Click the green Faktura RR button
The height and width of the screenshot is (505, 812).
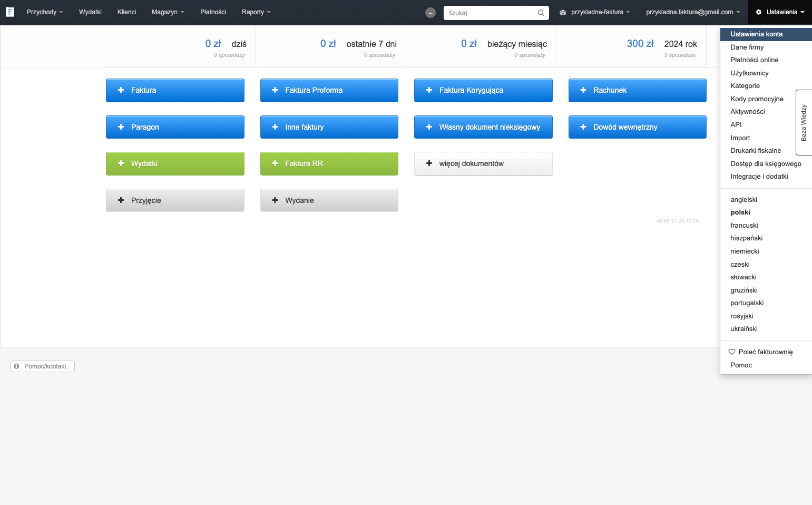coord(329,163)
